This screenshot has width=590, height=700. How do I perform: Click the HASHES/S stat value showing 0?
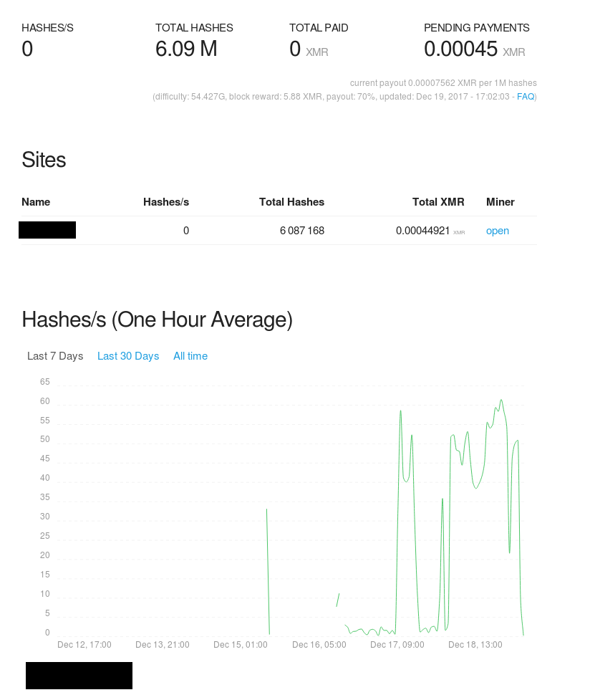coord(26,49)
